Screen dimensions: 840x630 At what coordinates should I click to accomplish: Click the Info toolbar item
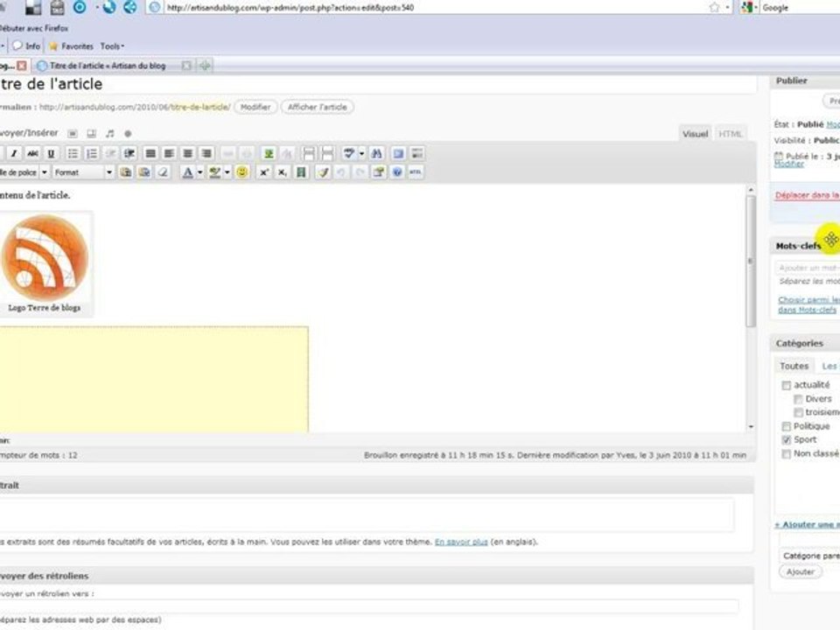(27, 46)
